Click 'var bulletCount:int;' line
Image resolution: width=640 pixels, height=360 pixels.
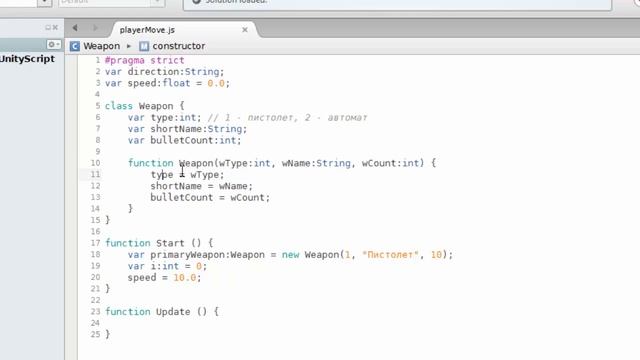point(184,140)
